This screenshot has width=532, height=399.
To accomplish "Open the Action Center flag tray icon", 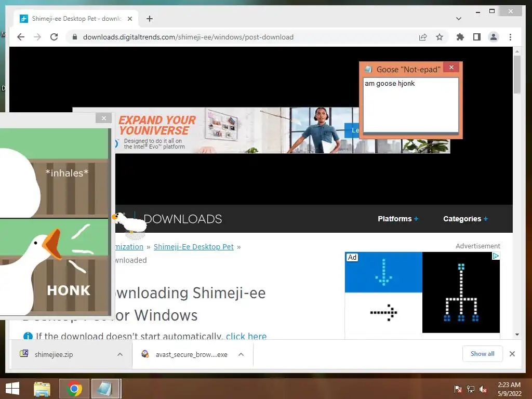I will coord(458,389).
